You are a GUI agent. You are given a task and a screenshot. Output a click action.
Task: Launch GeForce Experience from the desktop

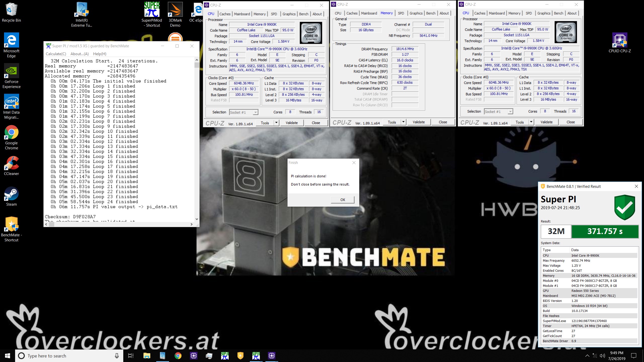11,76
